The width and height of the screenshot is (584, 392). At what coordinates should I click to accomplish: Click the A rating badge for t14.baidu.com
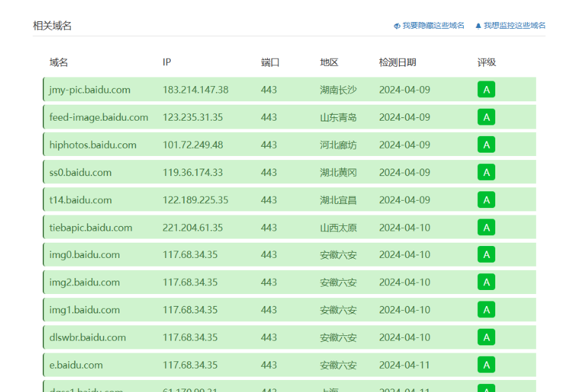pos(487,200)
